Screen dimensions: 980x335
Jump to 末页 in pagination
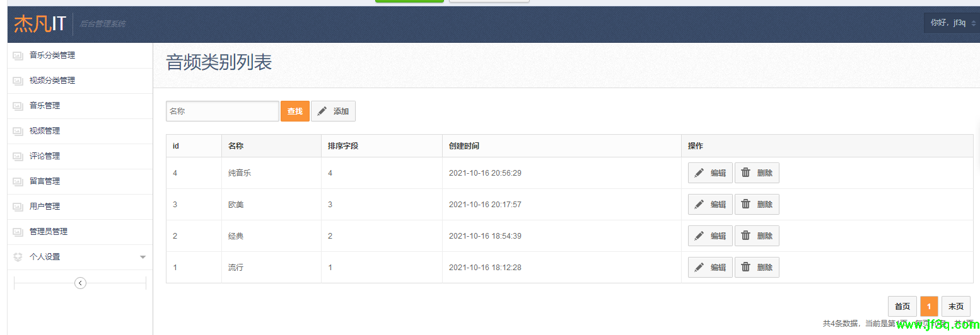tap(955, 307)
